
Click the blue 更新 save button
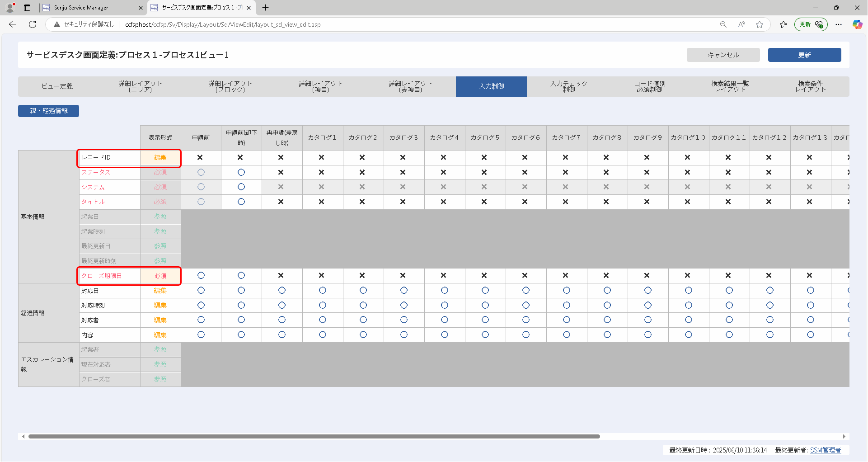pyautogui.click(x=805, y=55)
